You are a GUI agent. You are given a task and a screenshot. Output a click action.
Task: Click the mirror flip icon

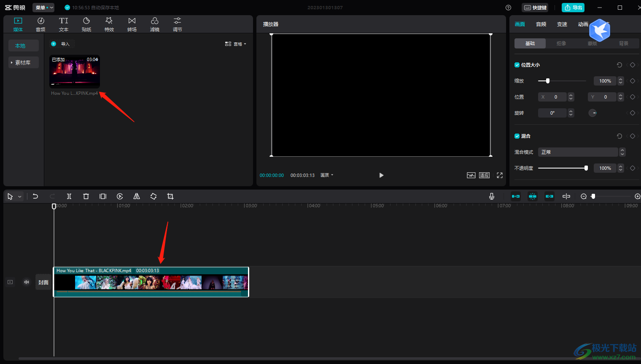click(x=137, y=196)
